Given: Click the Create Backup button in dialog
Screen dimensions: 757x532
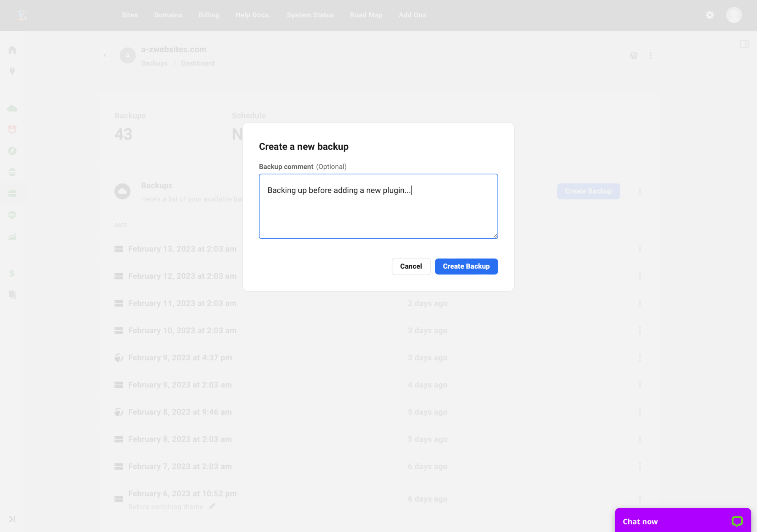Looking at the screenshot, I should [466, 266].
